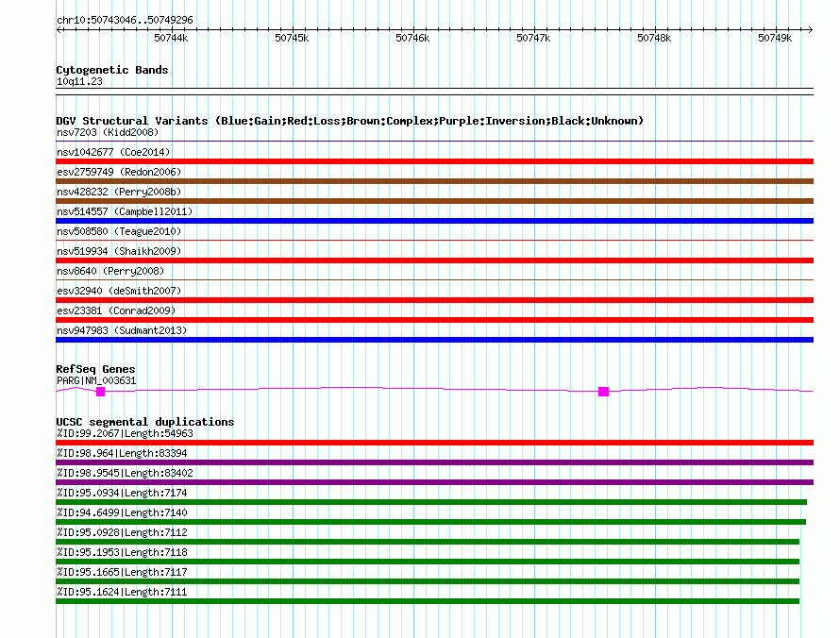Click the purple bar under Length:83402
The height and width of the screenshot is (638, 840).
point(434,482)
